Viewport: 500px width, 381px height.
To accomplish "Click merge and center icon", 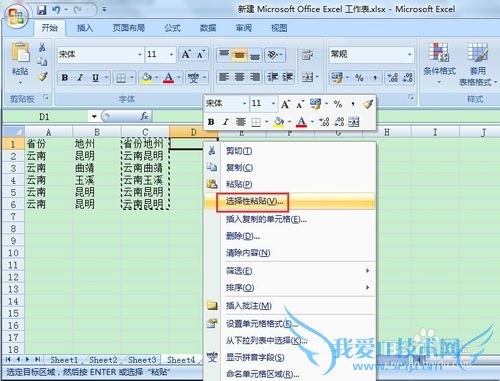I will click(x=307, y=78).
